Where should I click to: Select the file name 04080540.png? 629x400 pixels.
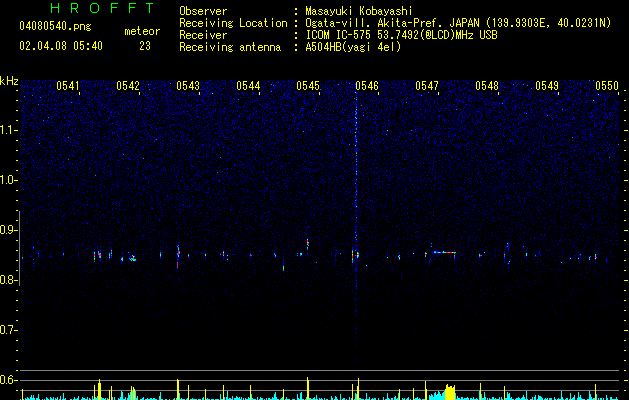(55, 27)
